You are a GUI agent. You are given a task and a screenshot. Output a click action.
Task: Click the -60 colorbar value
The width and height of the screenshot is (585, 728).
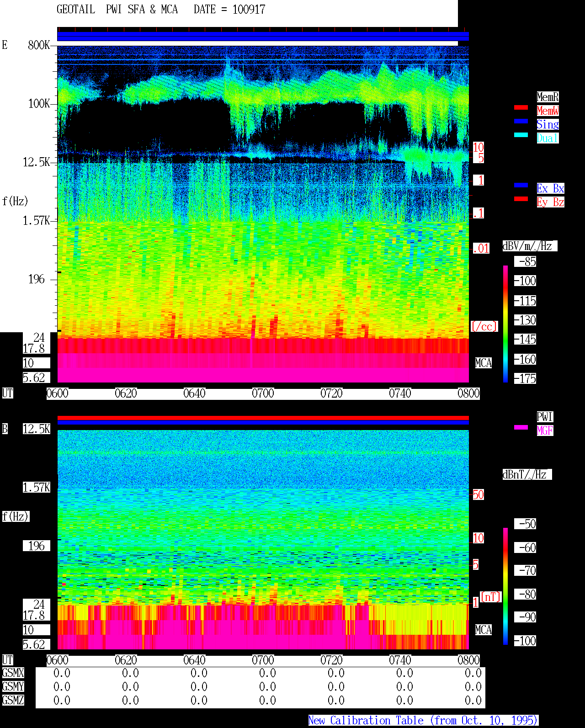526,547
